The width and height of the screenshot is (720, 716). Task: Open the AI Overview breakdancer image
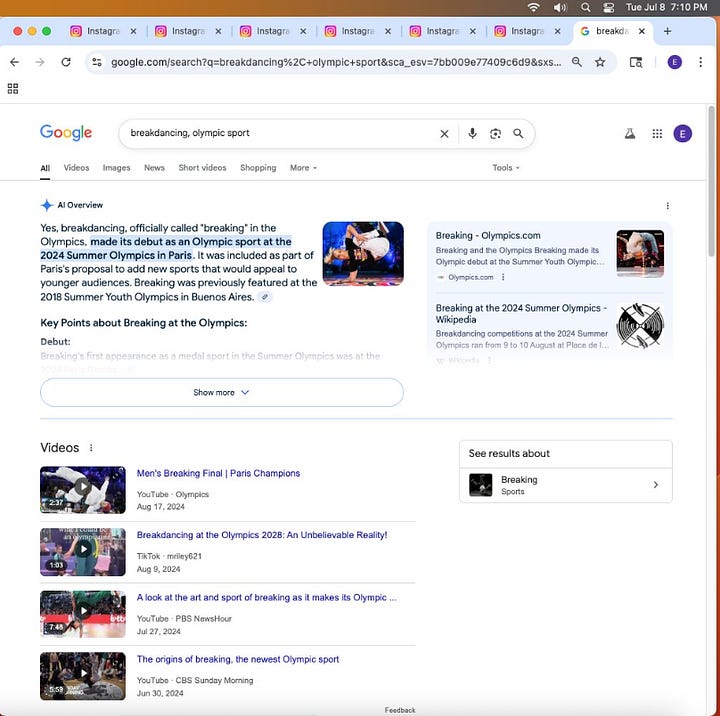[x=363, y=254]
